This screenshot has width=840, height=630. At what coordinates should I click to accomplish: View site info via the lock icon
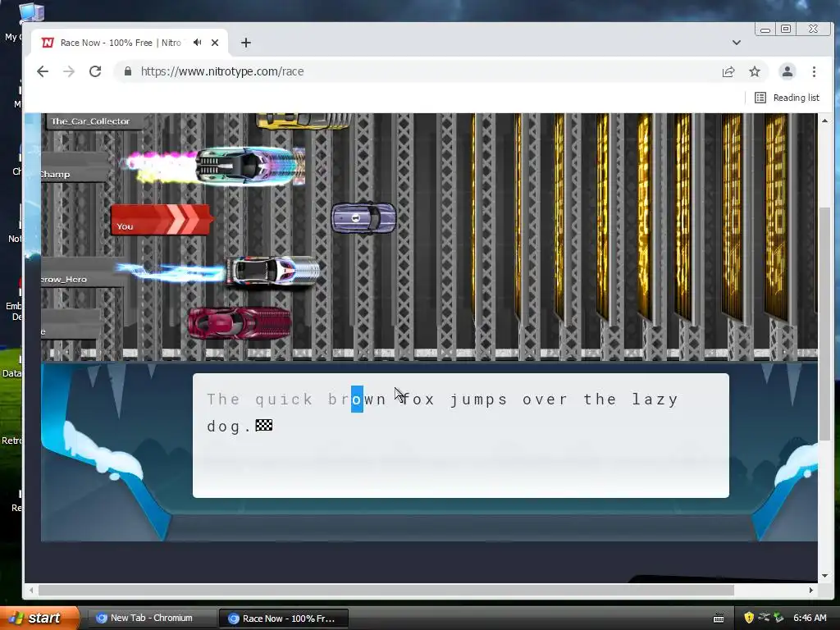click(x=127, y=71)
